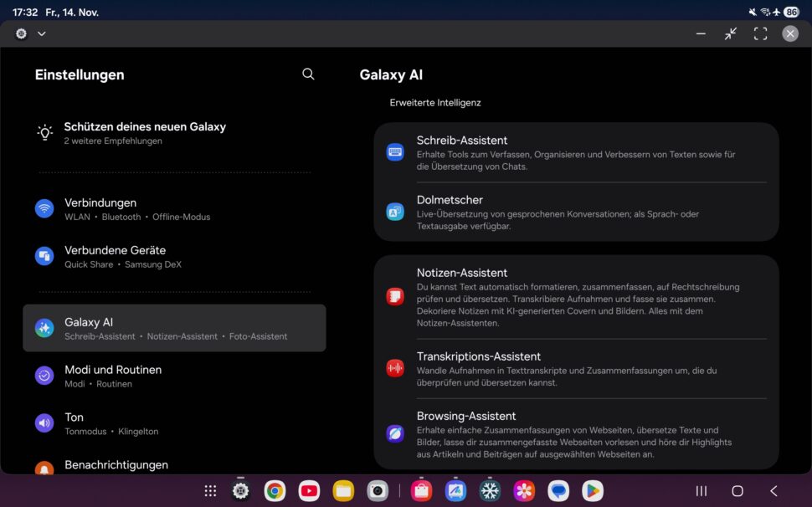Viewport: 812px width, 507px height.
Task: Select the Verbundene Geräte icon
Action: 44,256
